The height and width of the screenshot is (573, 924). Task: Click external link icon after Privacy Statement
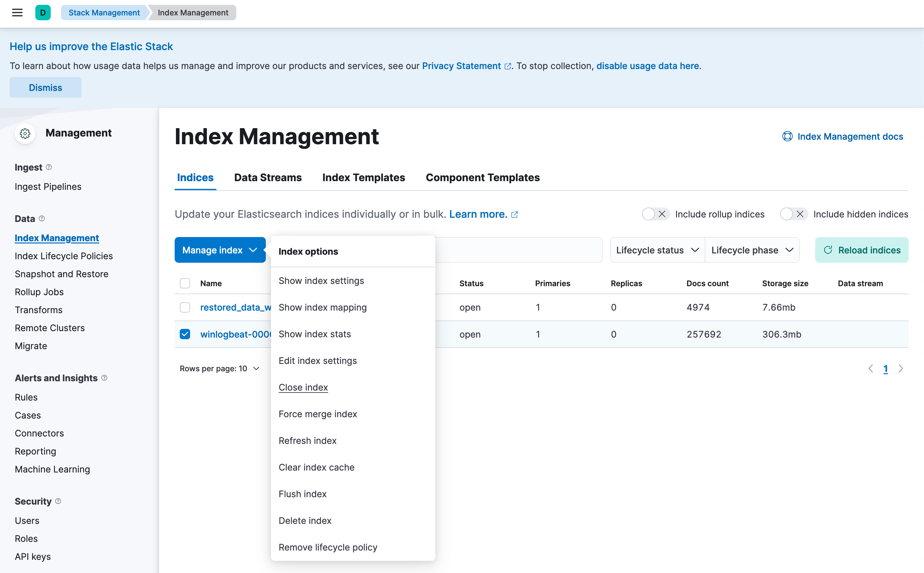pyautogui.click(x=508, y=66)
